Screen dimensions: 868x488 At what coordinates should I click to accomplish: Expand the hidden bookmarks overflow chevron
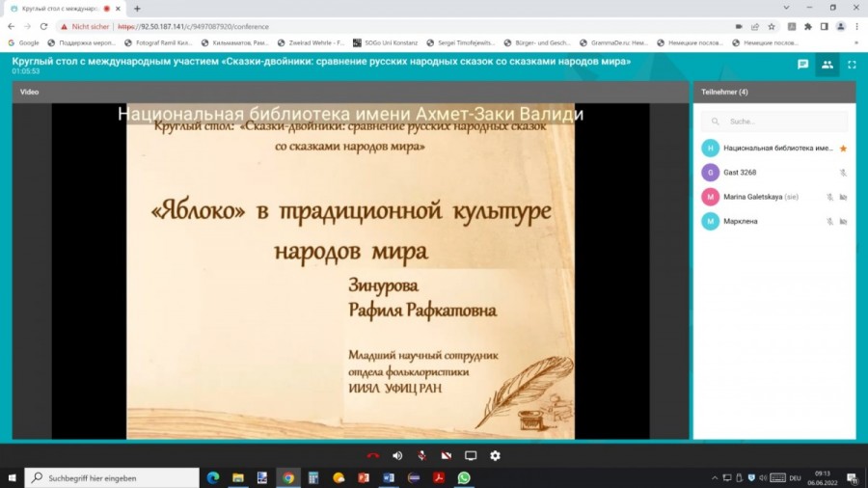point(855,42)
